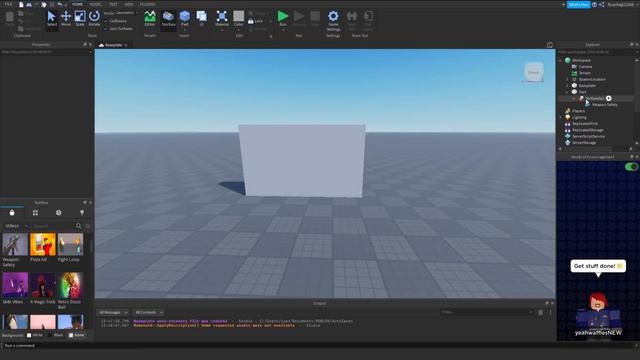The height and width of the screenshot is (360, 640).
Task: Expand the SpawnLocation node
Action: click(567, 80)
